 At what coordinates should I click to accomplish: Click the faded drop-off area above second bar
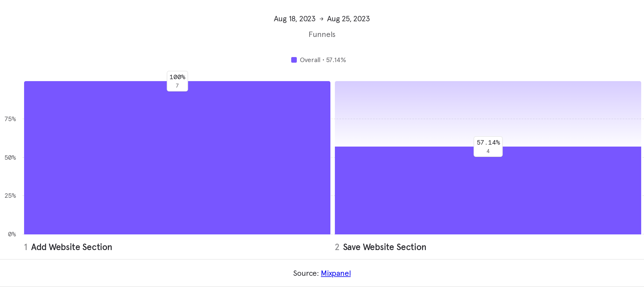tap(488, 109)
